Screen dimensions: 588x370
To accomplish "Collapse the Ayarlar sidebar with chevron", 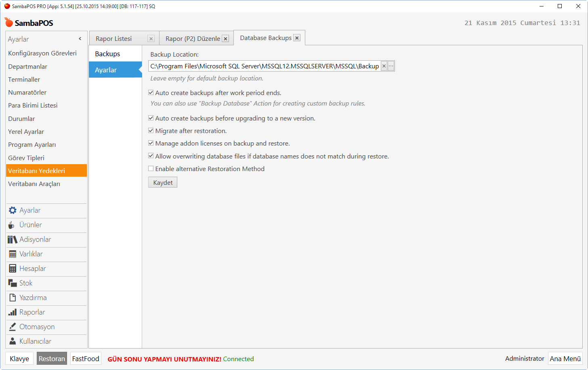I will (x=80, y=39).
